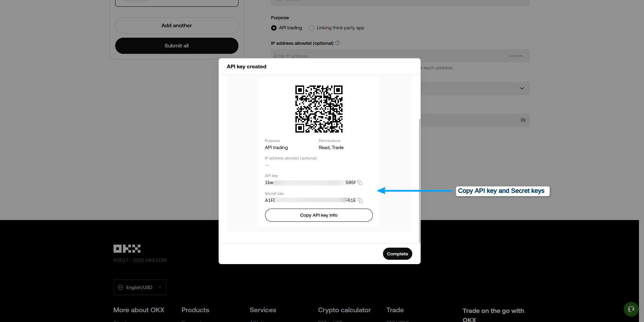Image resolution: width=644 pixels, height=322 pixels.
Task: Click the IP address allowlist help icon
Action: tap(337, 43)
